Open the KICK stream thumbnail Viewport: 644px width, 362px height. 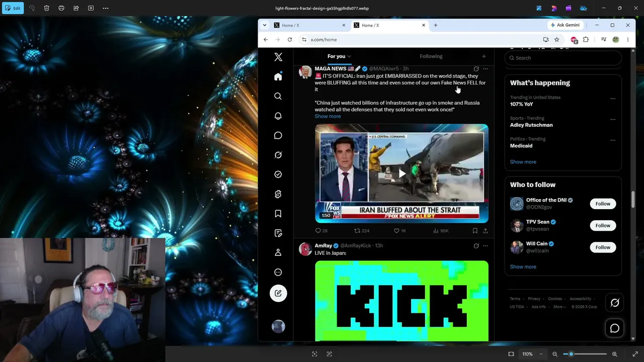[x=401, y=301]
